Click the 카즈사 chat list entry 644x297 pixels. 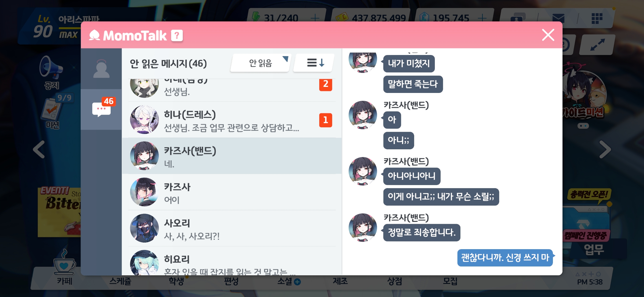click(232, 192)
